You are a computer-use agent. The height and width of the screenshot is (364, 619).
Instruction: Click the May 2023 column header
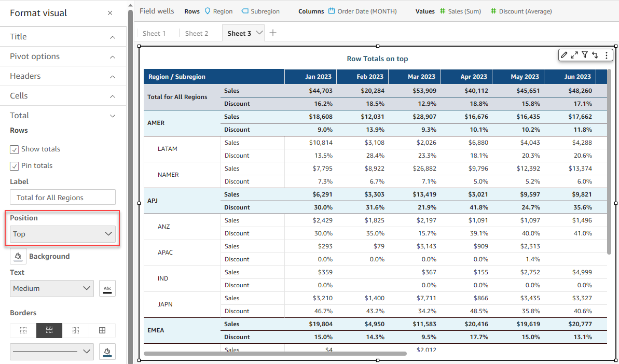pos(518,77)
